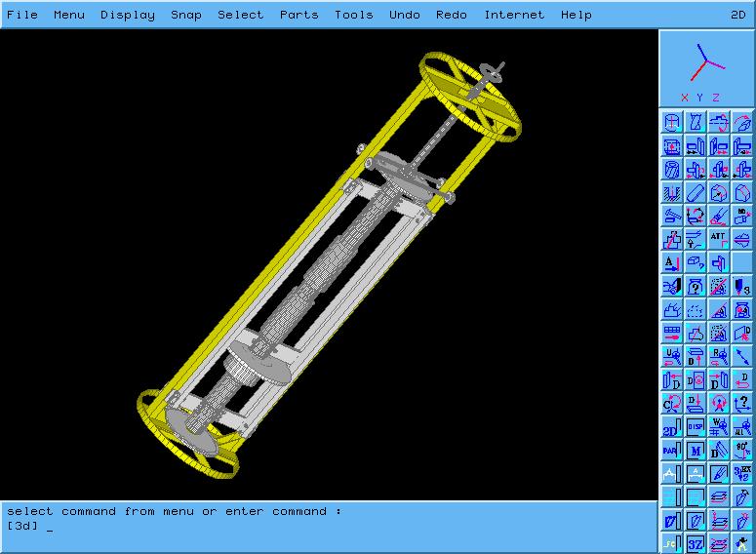Click the M icon in tool palette
The image size is (756, 554).
(696, 451)
